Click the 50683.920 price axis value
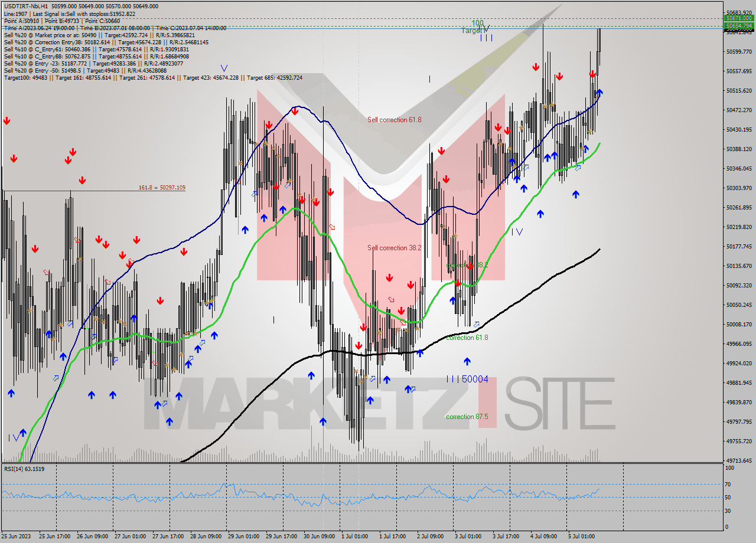Screen dimensions: 756x543 739,12
